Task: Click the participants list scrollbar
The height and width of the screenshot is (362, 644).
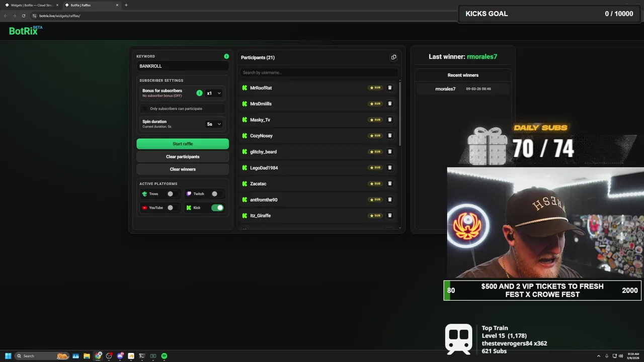Action: click(x=400, y=114)
